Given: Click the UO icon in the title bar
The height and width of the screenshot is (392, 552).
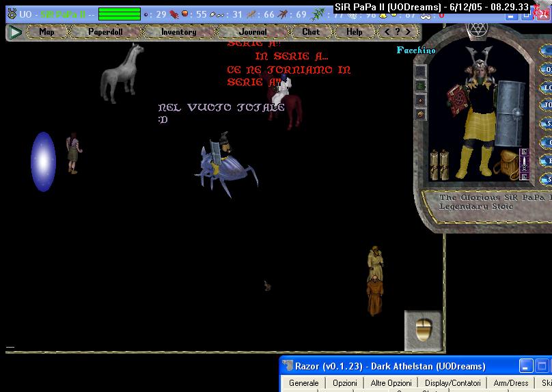Looking at the screenshot, I should pos(12,14).
